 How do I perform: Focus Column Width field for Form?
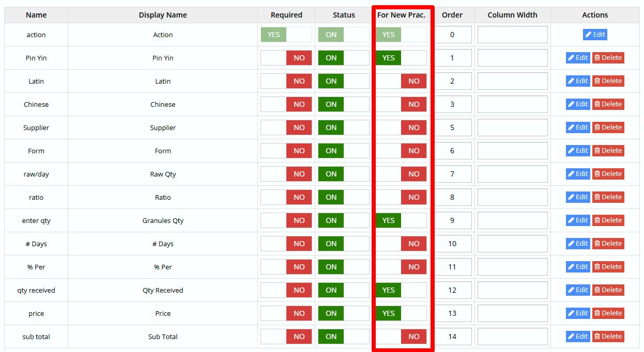[512, 151]
